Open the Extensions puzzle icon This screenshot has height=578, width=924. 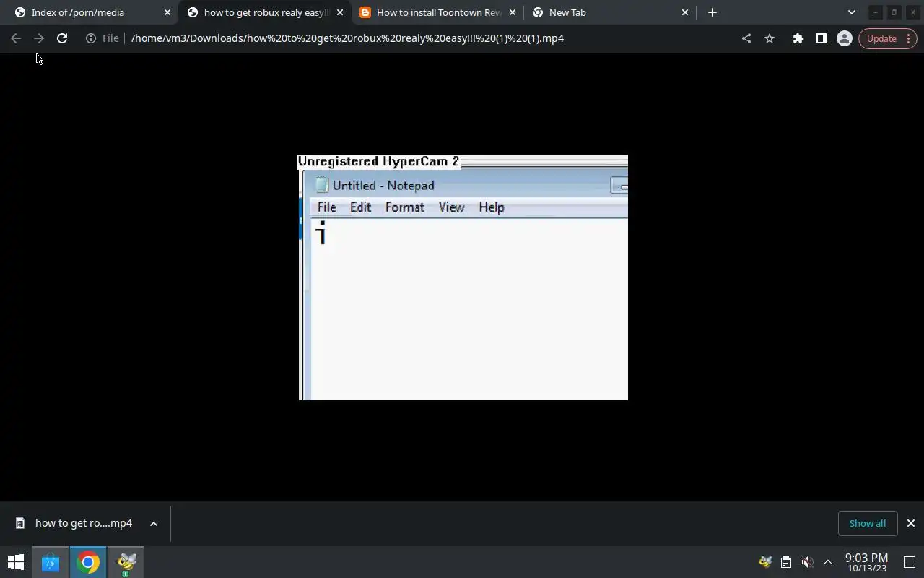click(798, 38)
